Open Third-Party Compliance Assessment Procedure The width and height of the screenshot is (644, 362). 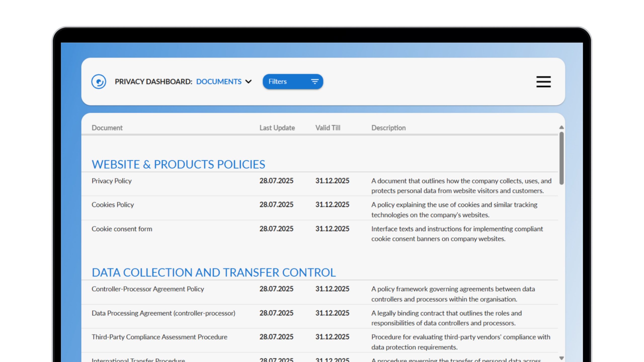pos(159,337)
